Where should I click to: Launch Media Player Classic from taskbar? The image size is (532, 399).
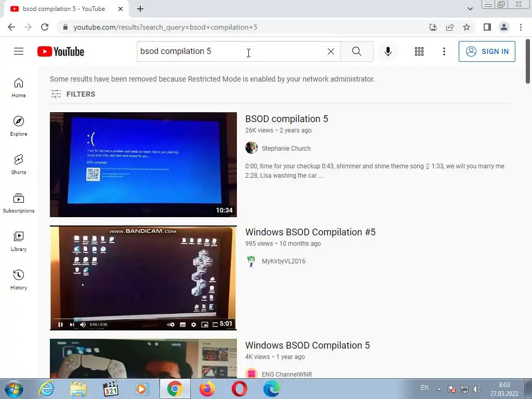coord(110,389)
